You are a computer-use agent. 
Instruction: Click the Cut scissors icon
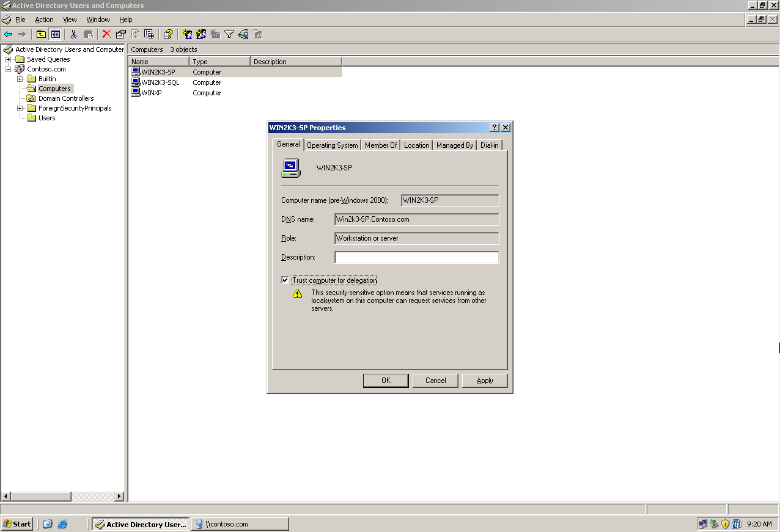pyautogui.click(x=73, y=34)
